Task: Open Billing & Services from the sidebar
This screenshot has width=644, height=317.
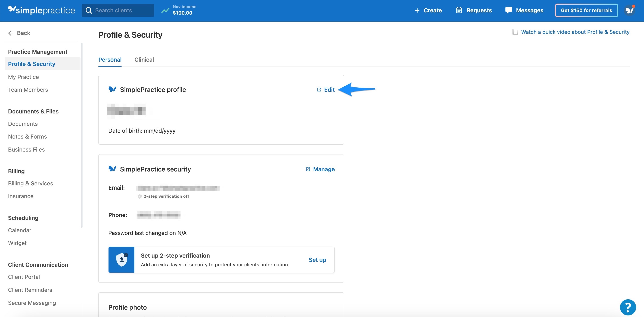Action: pos(30,183)
